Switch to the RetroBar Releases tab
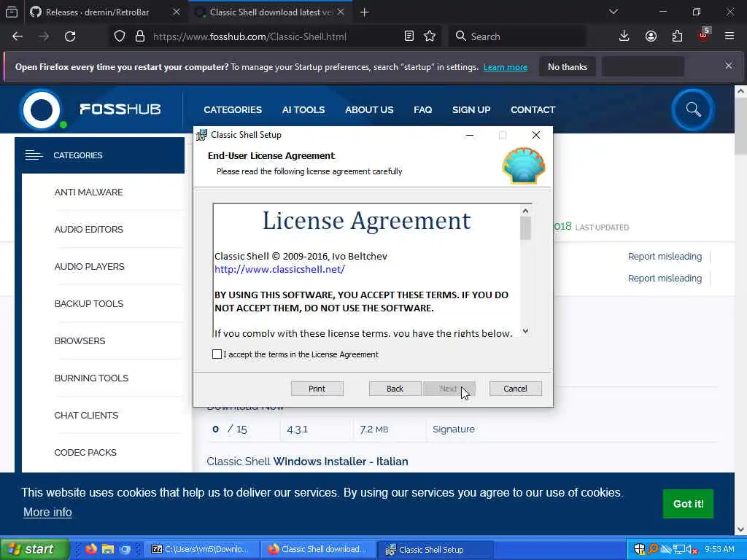The height and width of the screenshot is (560, 747). click(97, 12)
